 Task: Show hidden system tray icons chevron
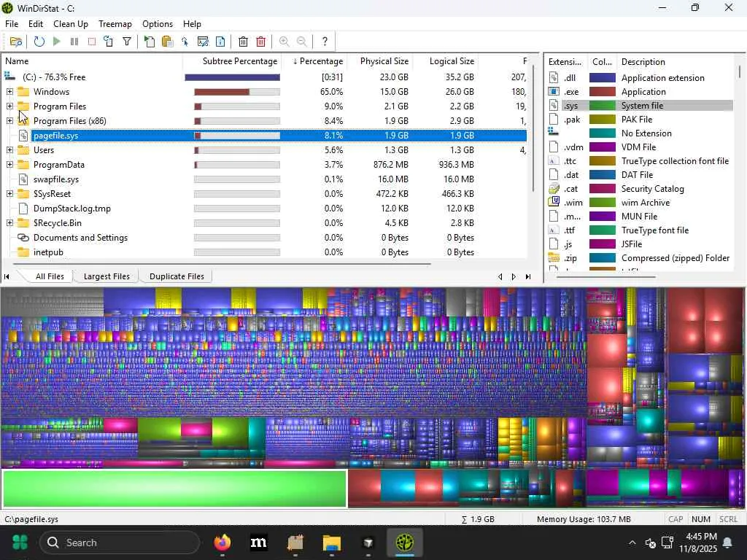click(632, 542)
